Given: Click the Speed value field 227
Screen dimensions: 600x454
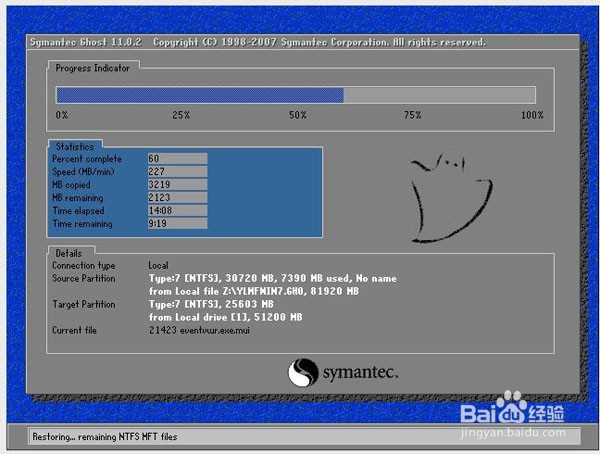Looking at the screenshot, I should tap(178, 171).
